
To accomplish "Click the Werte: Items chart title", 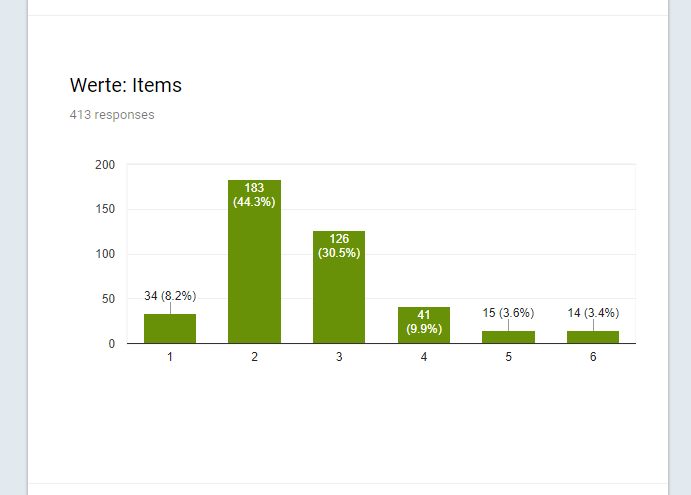I will (126, 85).
